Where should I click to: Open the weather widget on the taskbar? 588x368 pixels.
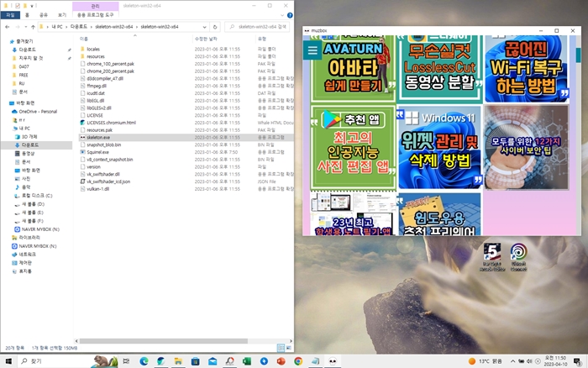[486, 361]
